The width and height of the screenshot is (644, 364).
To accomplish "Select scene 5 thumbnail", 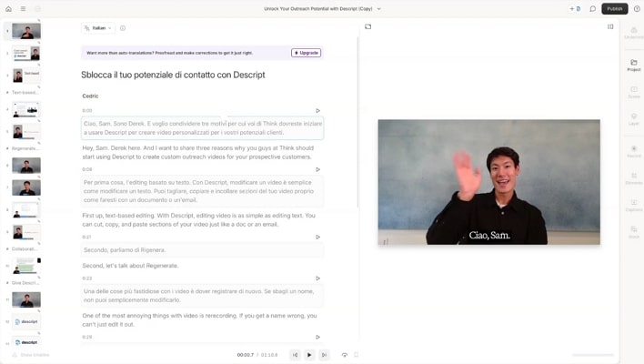I will coord(26,132).
